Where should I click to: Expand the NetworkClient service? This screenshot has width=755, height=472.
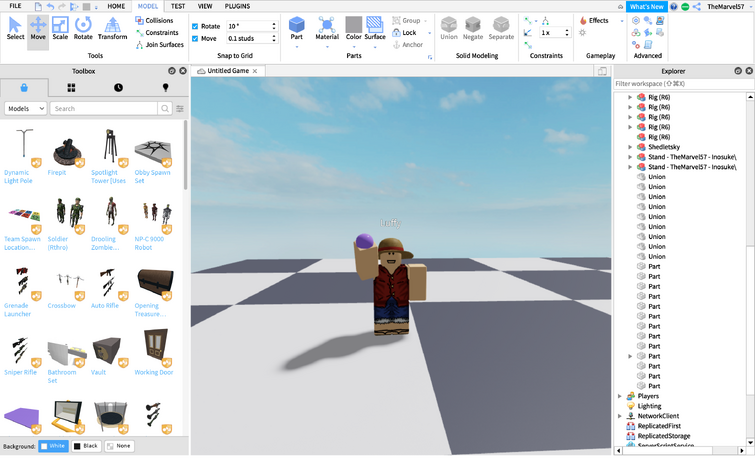620,416
